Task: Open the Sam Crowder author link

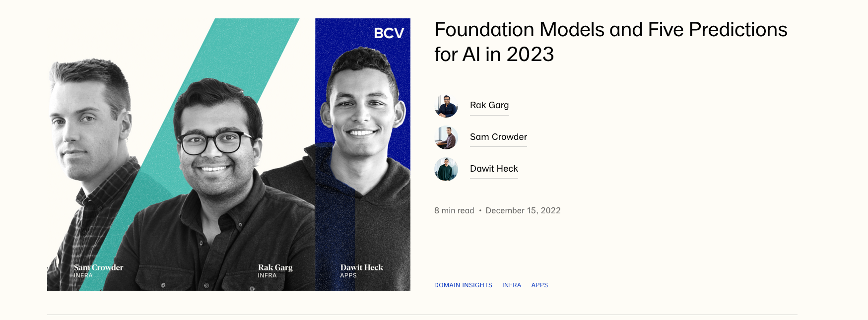Action: [x=498, y=137]
